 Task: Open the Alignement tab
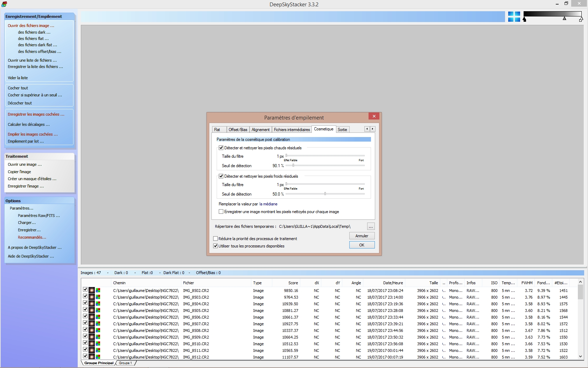(261, 130)
